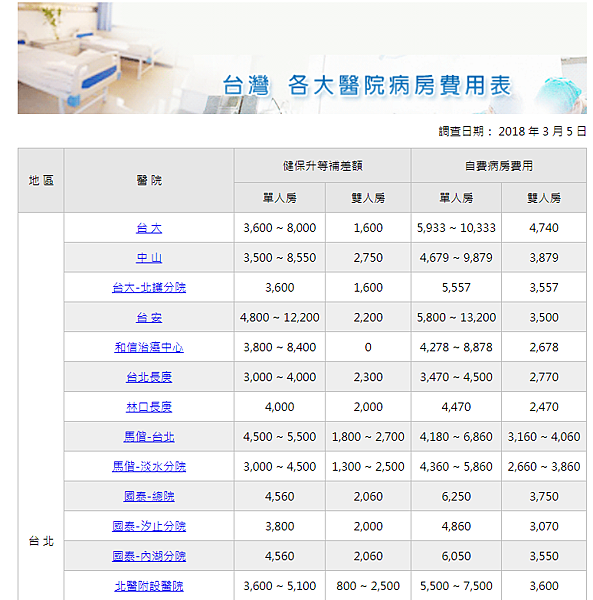Click the 2,200 cell in 台安 row
This screenshot has width=593, height=600.
coord(368,318)
